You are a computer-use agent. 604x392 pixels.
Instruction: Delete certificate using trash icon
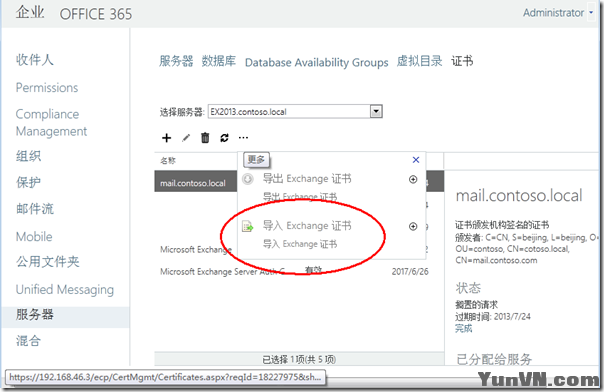pyautogui.click(x=205, y=138)
